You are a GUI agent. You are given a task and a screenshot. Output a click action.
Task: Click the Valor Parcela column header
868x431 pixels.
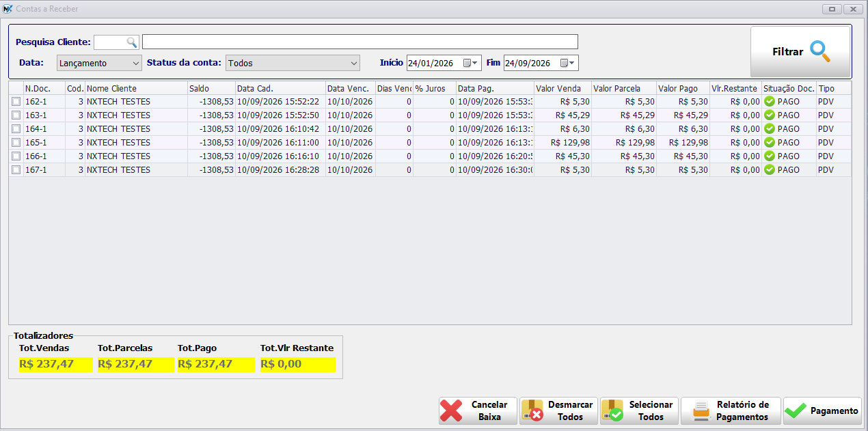click(623, 88)
